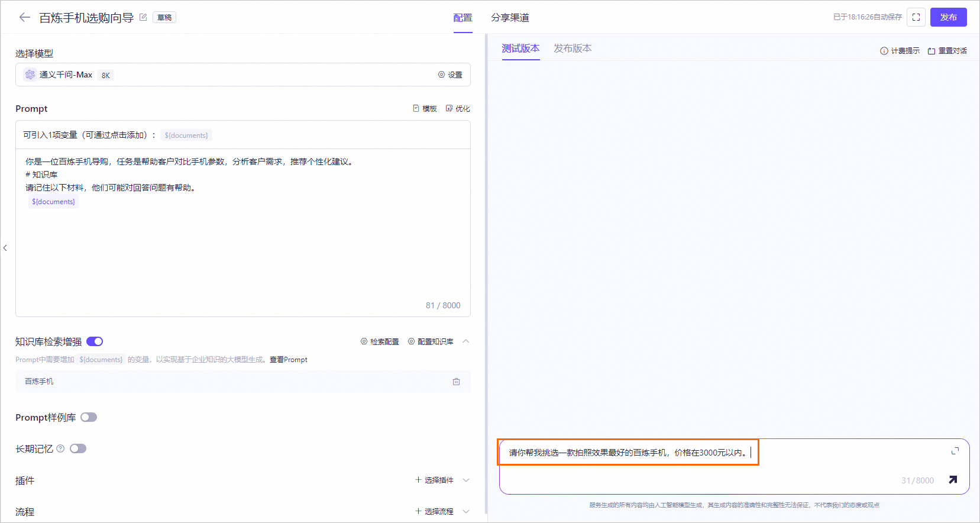Switch to the 分享渠道 tab
This screenshot has width=980, height=523.
[x=510, y=18]
